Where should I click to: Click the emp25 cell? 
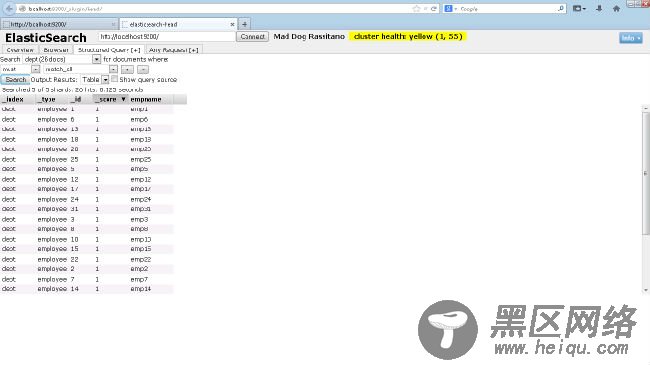click(x=141, y=159)
